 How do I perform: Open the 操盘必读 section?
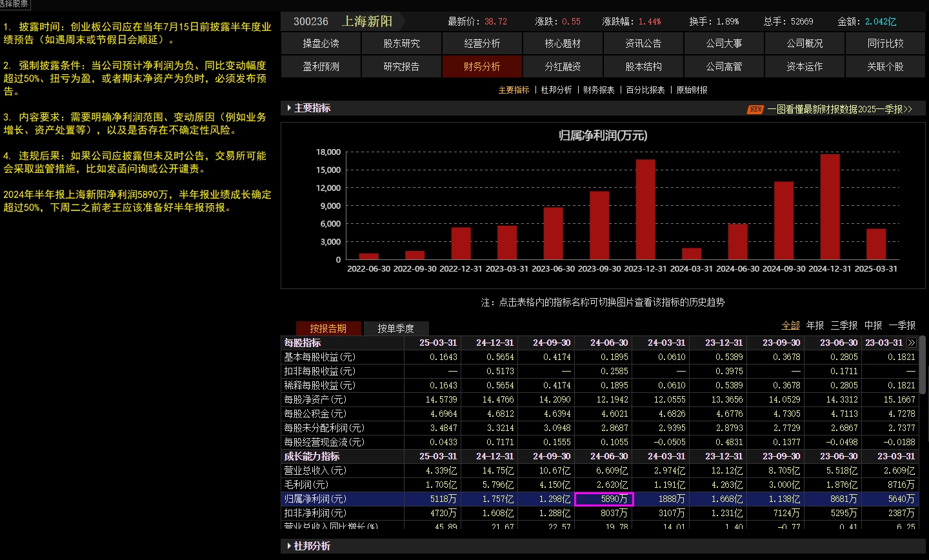pos(321,43)
